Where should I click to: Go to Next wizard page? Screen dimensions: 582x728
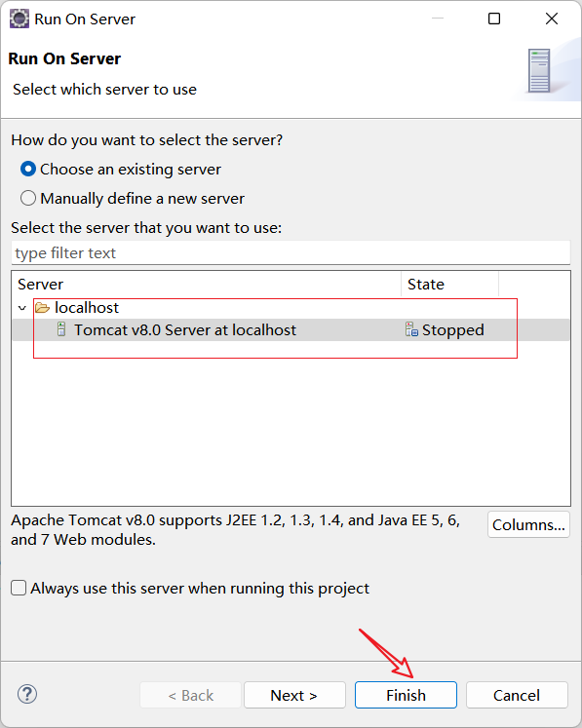click(294, 695)
